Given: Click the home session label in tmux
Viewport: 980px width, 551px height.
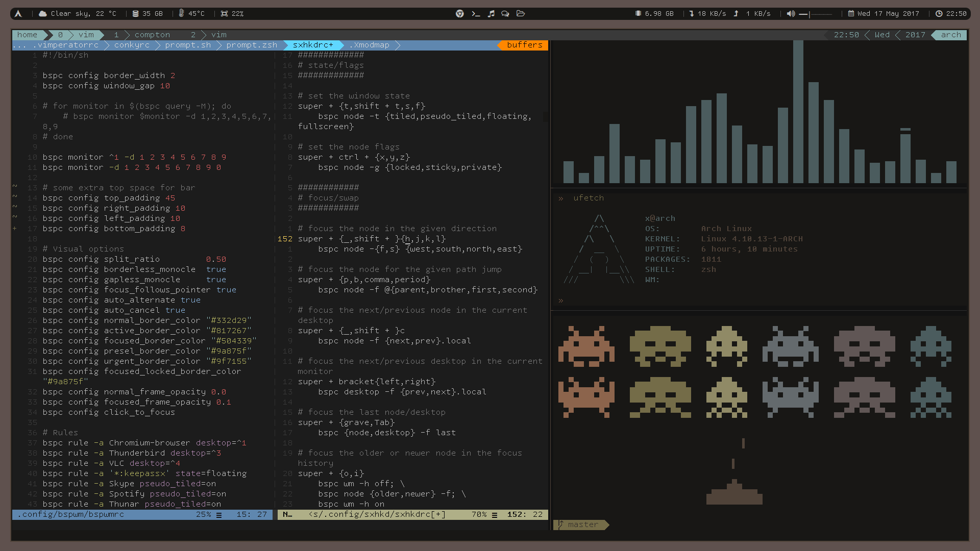Looking at the screenshot, I should point(27,35).
